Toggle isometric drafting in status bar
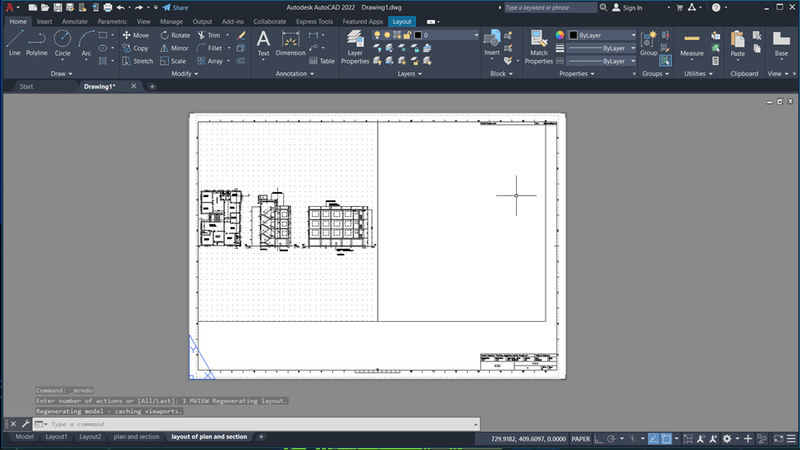 tap(632, 439)
